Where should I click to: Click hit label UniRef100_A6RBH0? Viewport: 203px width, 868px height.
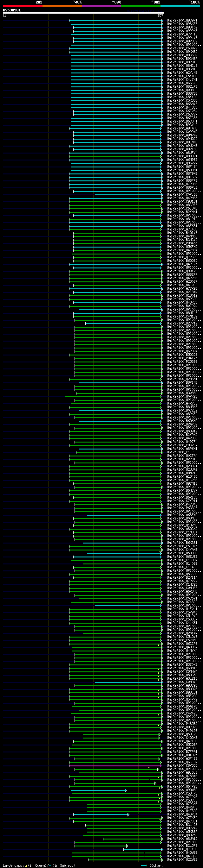pos(182,591)
